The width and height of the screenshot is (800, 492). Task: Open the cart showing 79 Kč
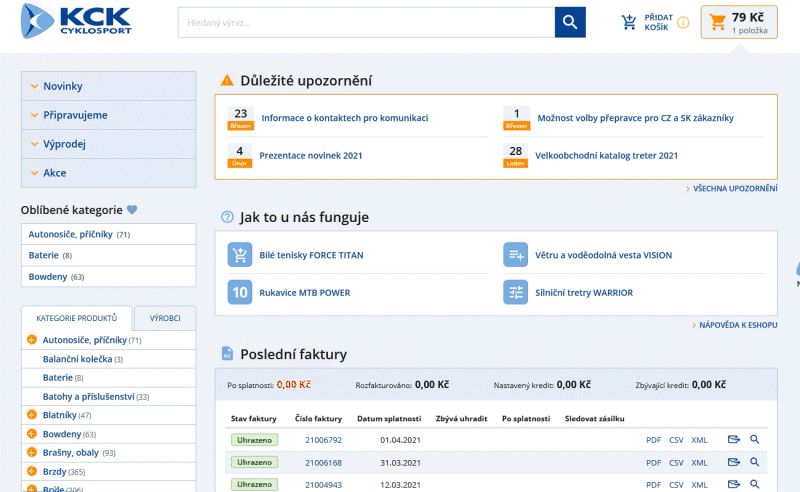click(x=739, y=22)
